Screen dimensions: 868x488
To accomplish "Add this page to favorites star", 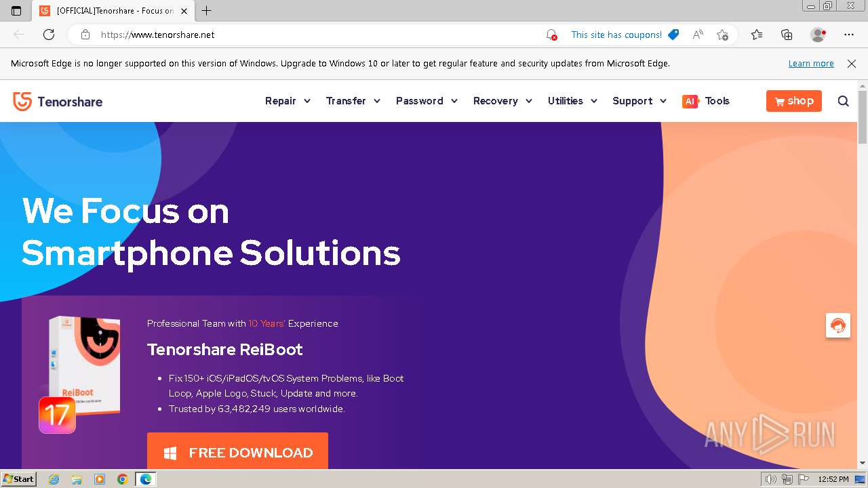I will point(722,35).
